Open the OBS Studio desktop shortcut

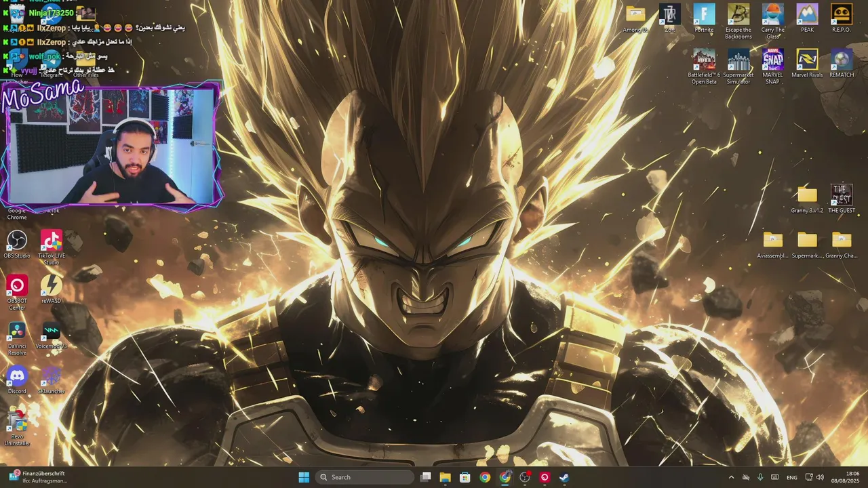click(17, 245)
